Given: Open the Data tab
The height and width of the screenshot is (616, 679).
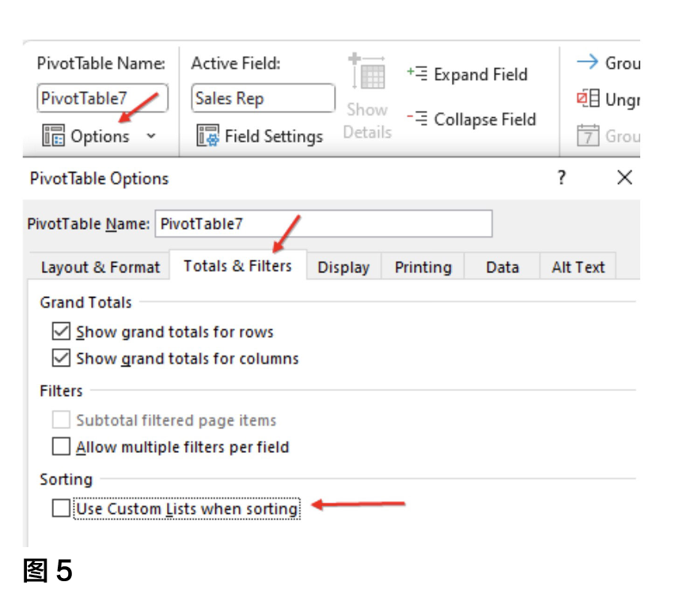Looking at the screenshot, I should 502,268.
